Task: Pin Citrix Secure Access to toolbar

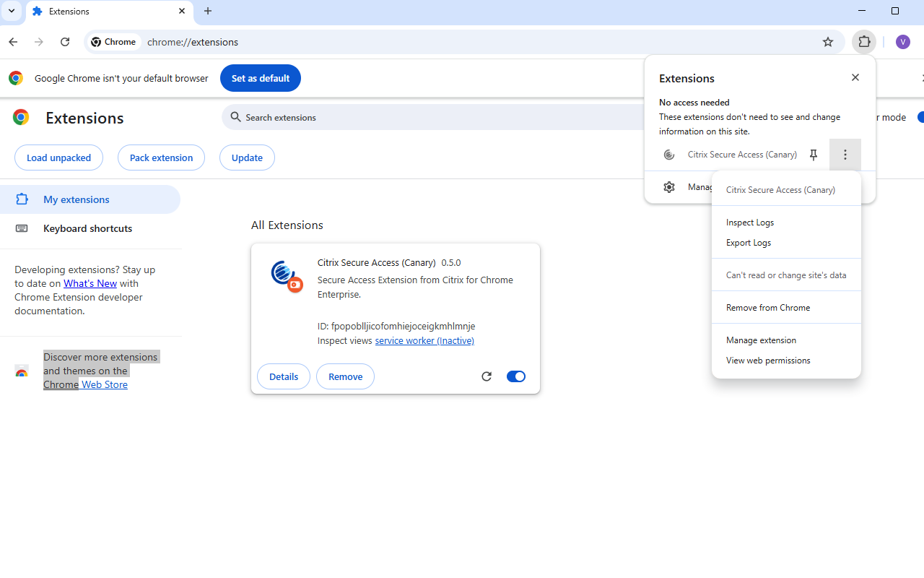Action: click(814, 155)
